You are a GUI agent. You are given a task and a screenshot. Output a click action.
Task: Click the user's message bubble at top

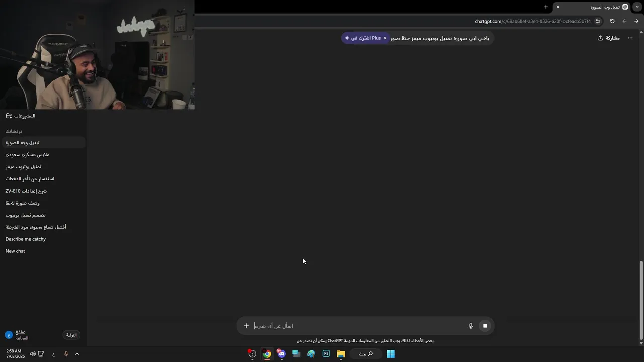pos(440,38)
